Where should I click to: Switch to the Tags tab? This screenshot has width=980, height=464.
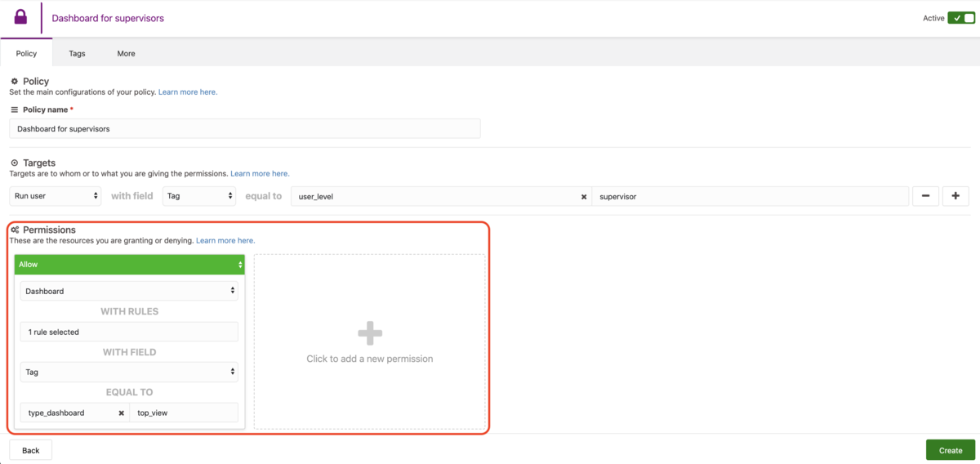click(x=77, y=53)
